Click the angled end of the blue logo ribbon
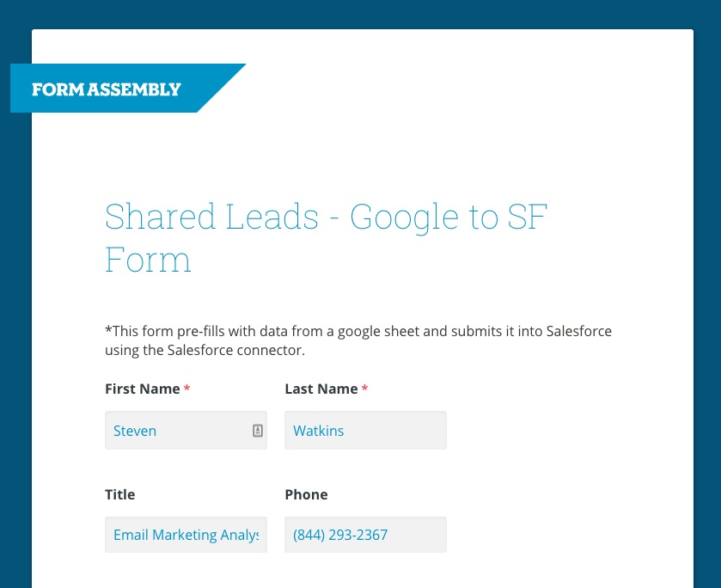The width and height of the screenshot is (721, 588). pyautogui.click(x=221, y=88)
